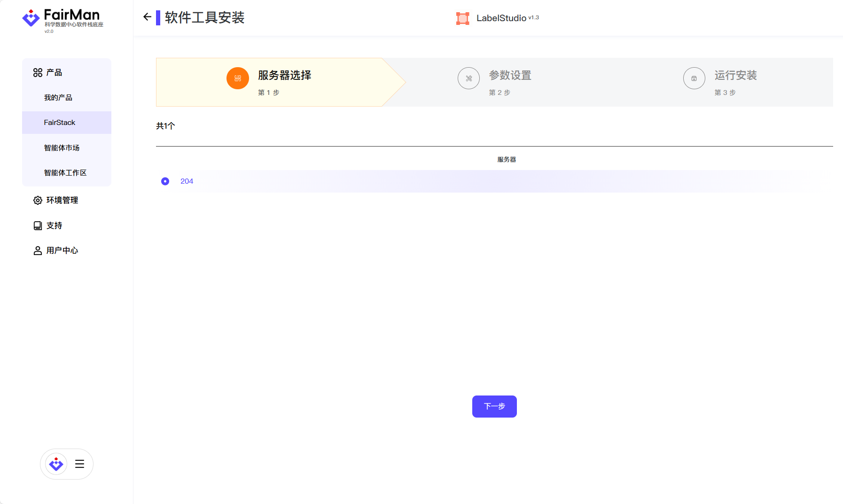Open 我的产品 in sidebar

58,98
